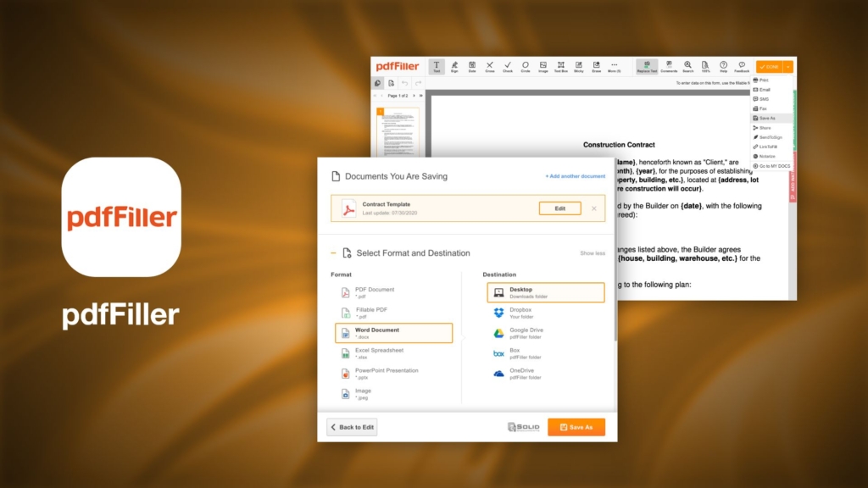
Task: Select the Text Box tool
Action: pos(561,67)
